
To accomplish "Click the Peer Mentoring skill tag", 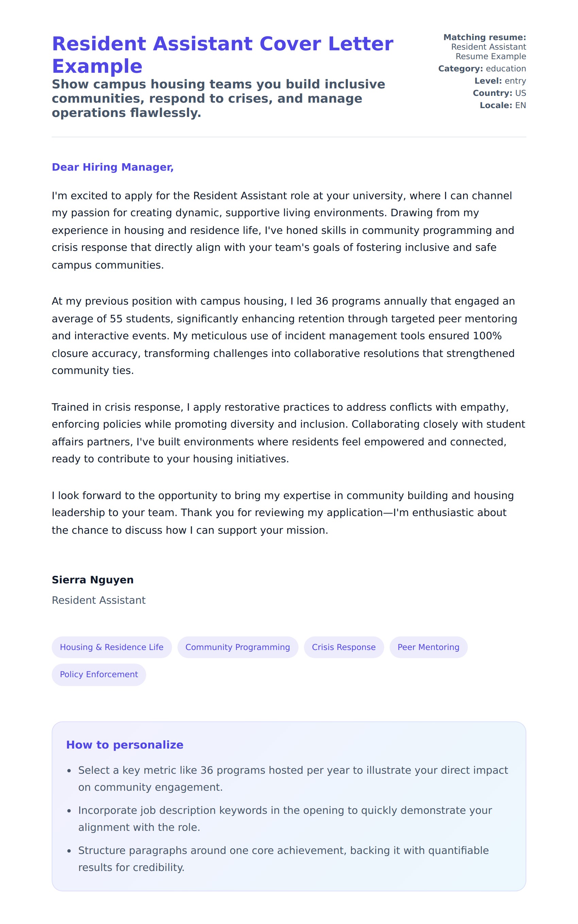I will (428, 647).
